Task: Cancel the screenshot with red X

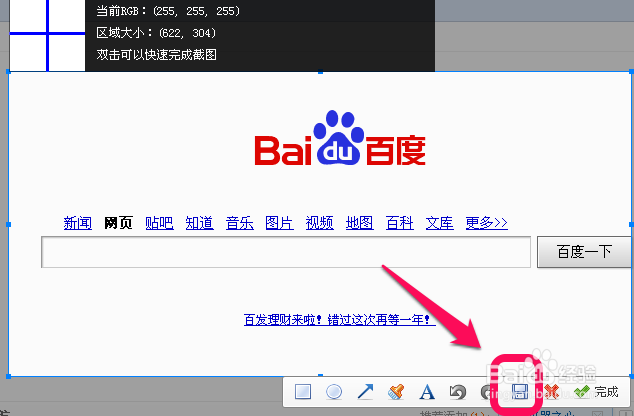Action: tap(551, 391)
